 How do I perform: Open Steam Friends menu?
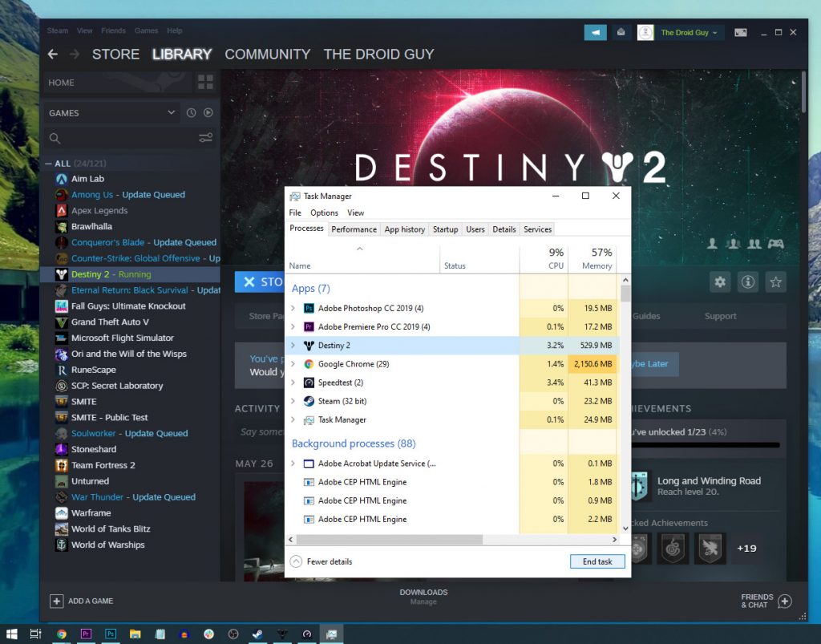coord(113,30)
